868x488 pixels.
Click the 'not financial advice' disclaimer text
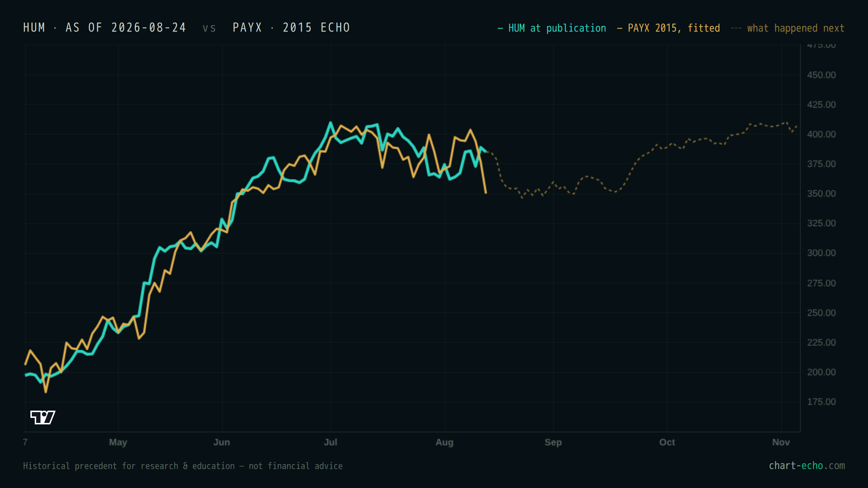pos(295,466)
